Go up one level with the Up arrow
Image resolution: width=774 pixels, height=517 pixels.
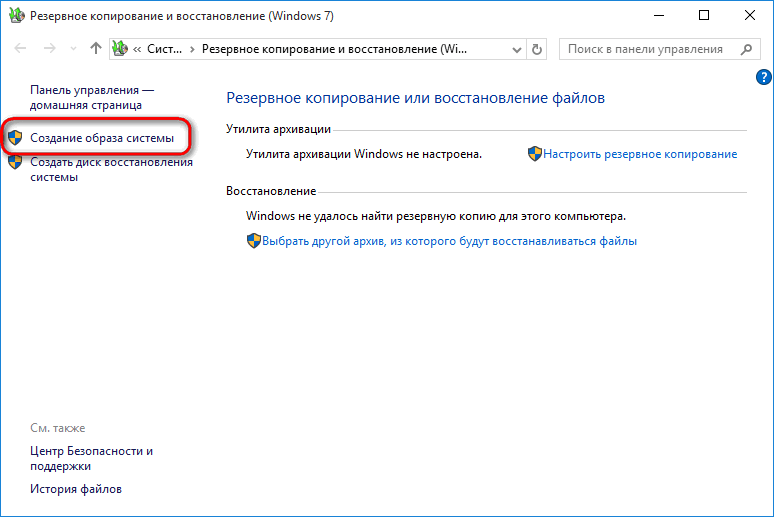click(96, 48)
